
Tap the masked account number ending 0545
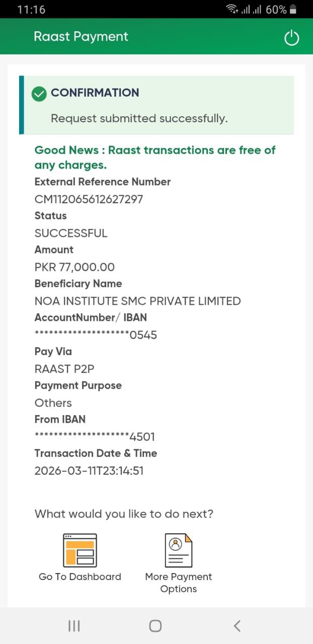tap(96, 335)
